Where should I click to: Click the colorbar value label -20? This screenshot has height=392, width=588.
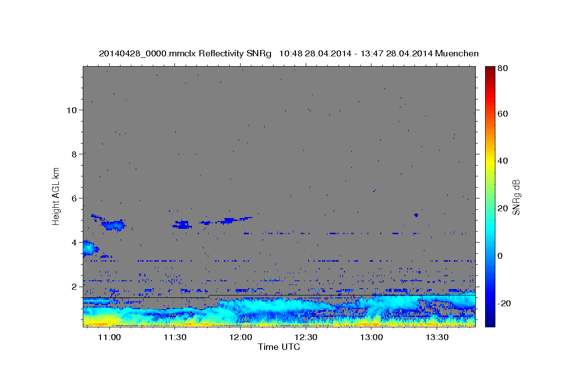click(x=503, y=303)
